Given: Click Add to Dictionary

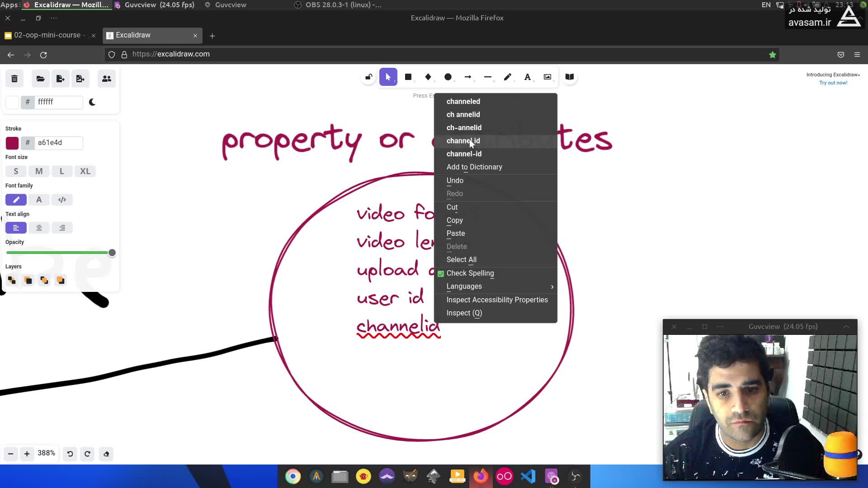Looking at the screenshot, I should [474, 167].
